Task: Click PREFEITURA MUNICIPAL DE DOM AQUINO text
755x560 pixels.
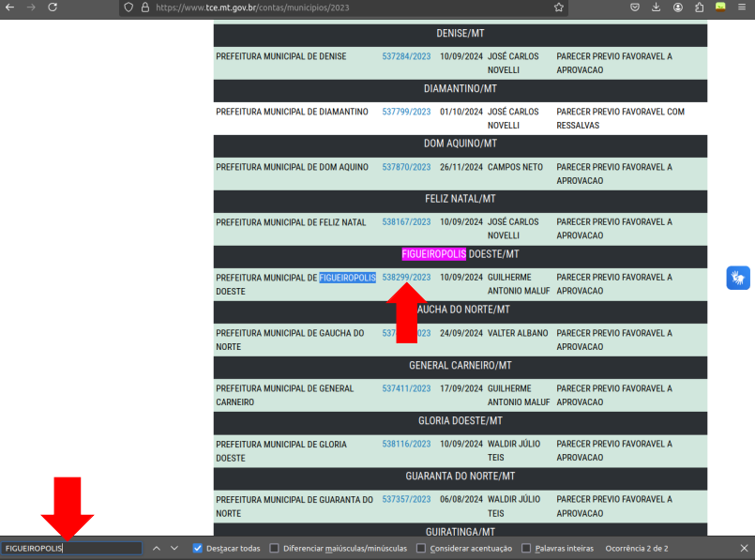Action: coord(292,167)
